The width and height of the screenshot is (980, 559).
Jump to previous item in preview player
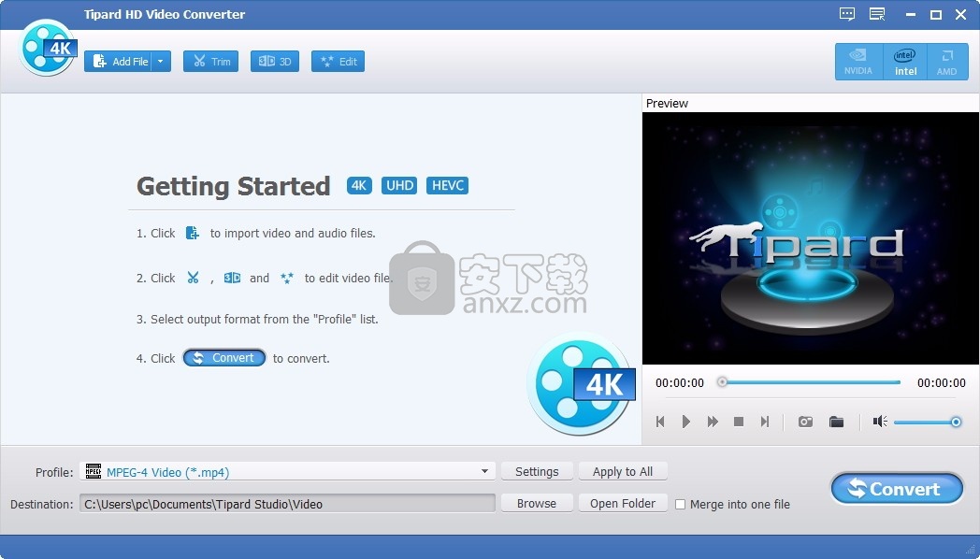660,422
